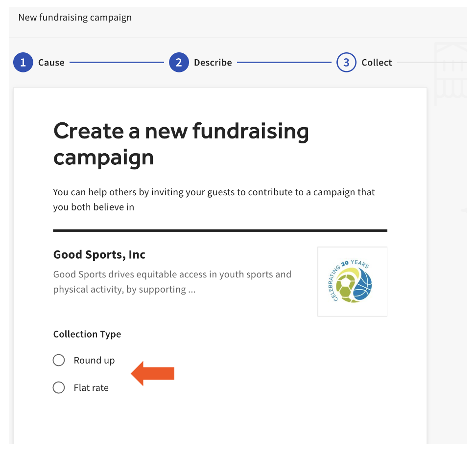Switch to the Collect step label
Screen dimensions: 476x453
pos(377,62)
